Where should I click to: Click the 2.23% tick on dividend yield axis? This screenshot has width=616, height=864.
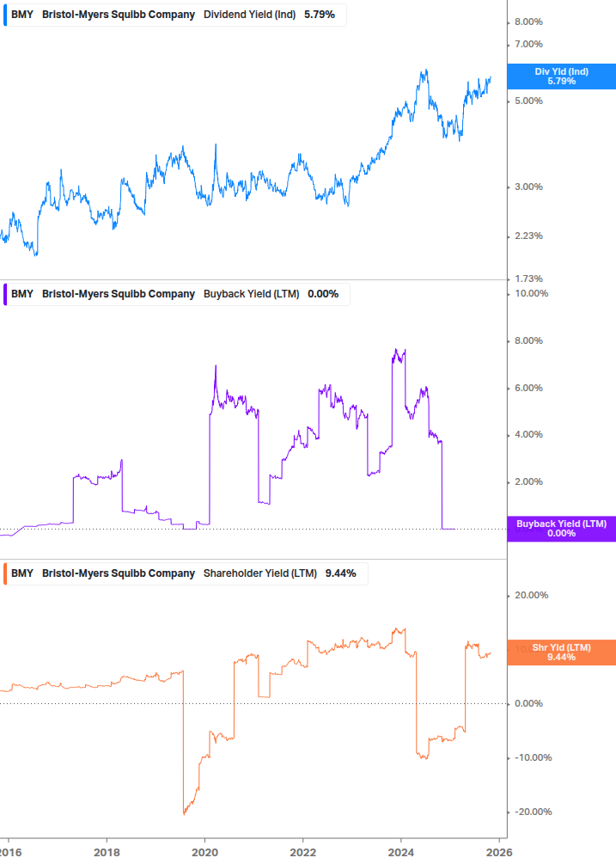click(x=528, y=236)
